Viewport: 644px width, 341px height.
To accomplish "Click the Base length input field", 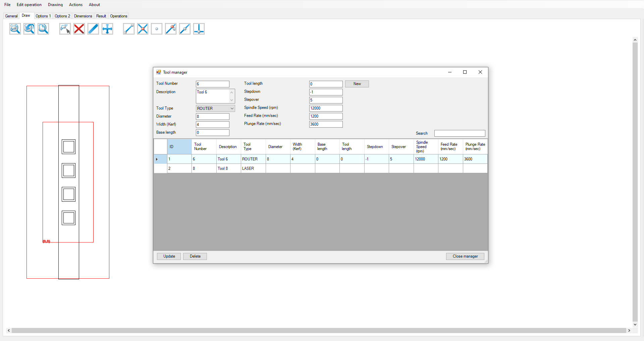I will point(213,133).
